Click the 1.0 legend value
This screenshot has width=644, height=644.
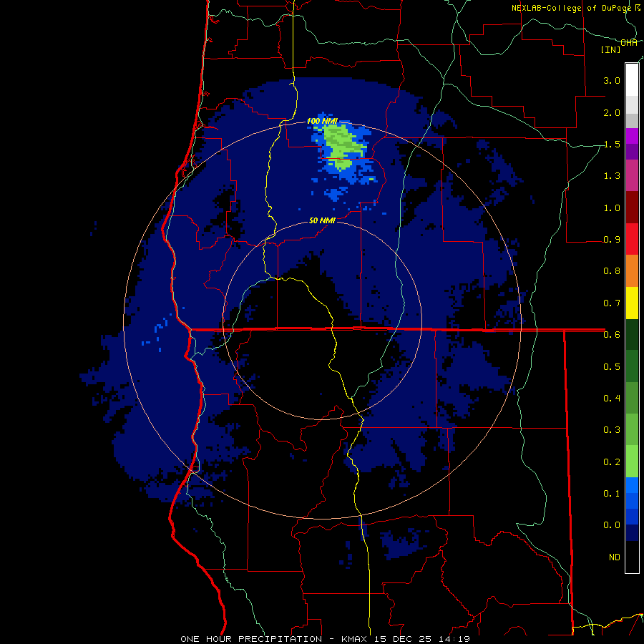612,208
